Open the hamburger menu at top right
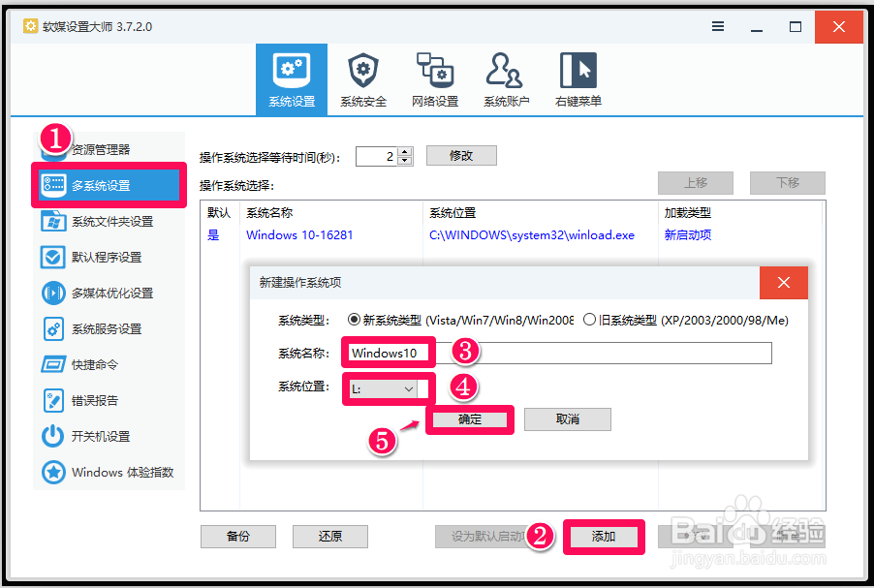 [718, 26]
